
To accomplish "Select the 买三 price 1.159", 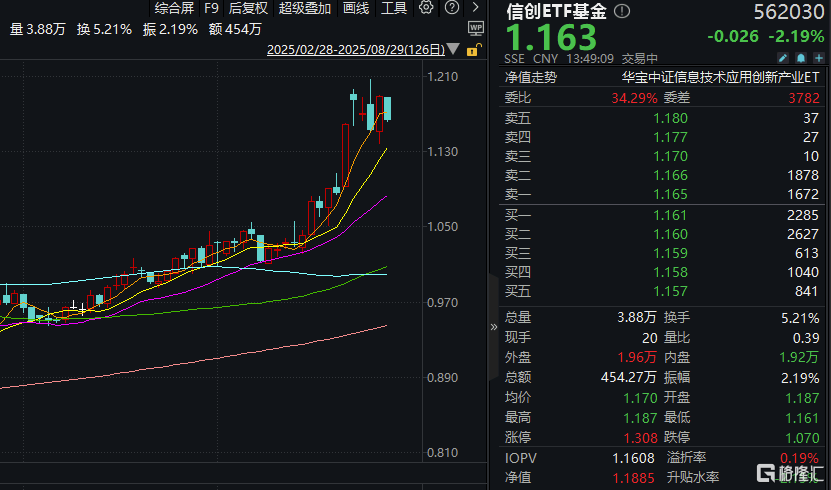I will (x=670, y=253).
